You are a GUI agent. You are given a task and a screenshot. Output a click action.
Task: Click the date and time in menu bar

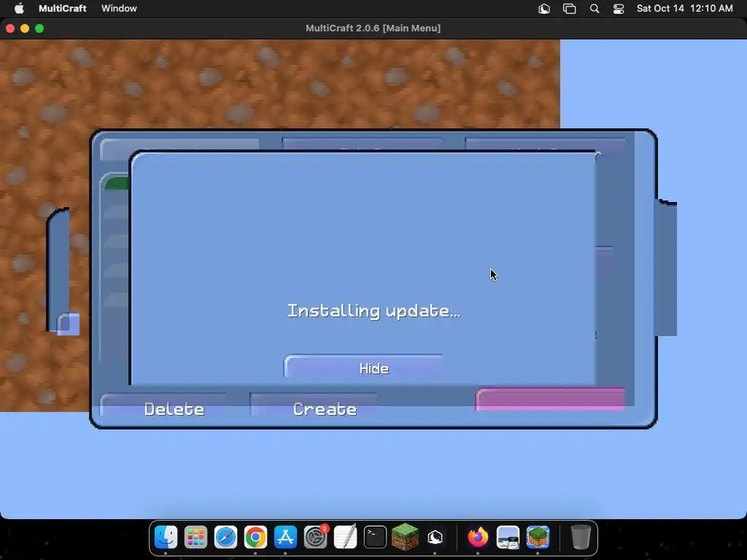tap(684, 8)
